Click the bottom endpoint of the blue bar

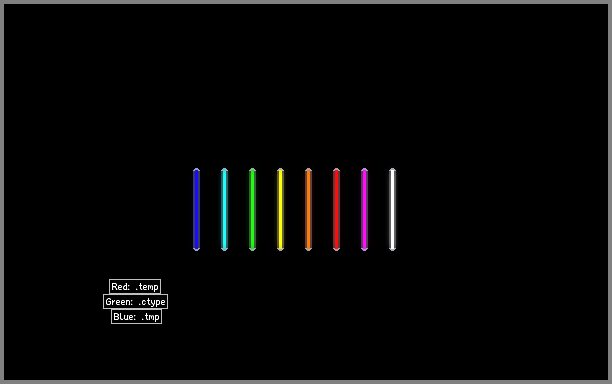[196, 249]
